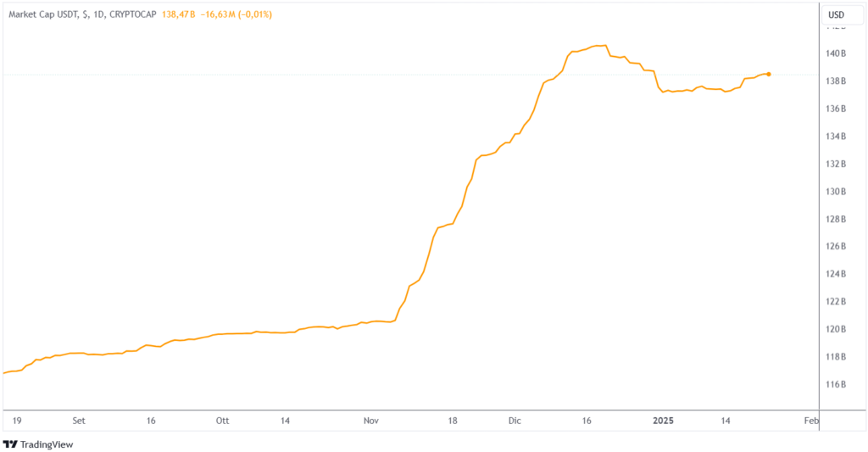Click the 116 B price axis label
Screen dimensions: 868x452
[x=836, y=384]
